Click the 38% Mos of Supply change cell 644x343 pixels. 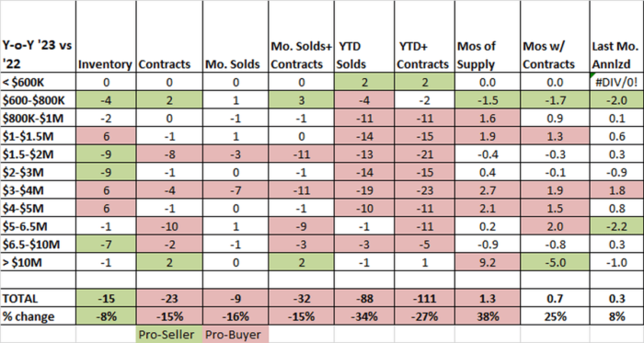tap(488, 316)
